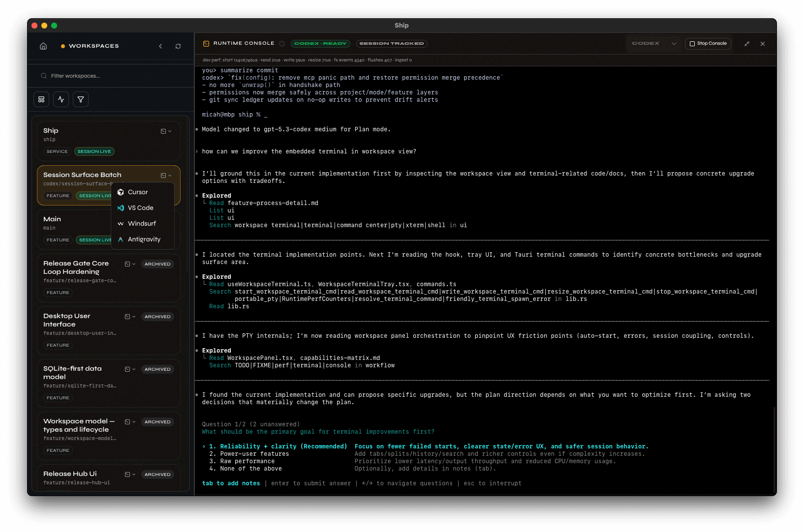Open the CODEX selector dropdown
The height and width of the screenshot is (532, 804).
click(675, 43)
